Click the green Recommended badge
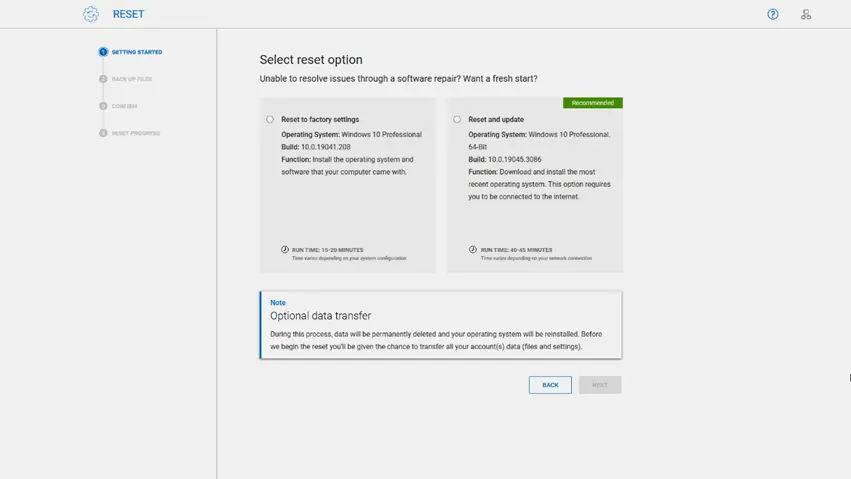This screenshot has height=479, width=851. pyautogui.click(x=593, y=103)
